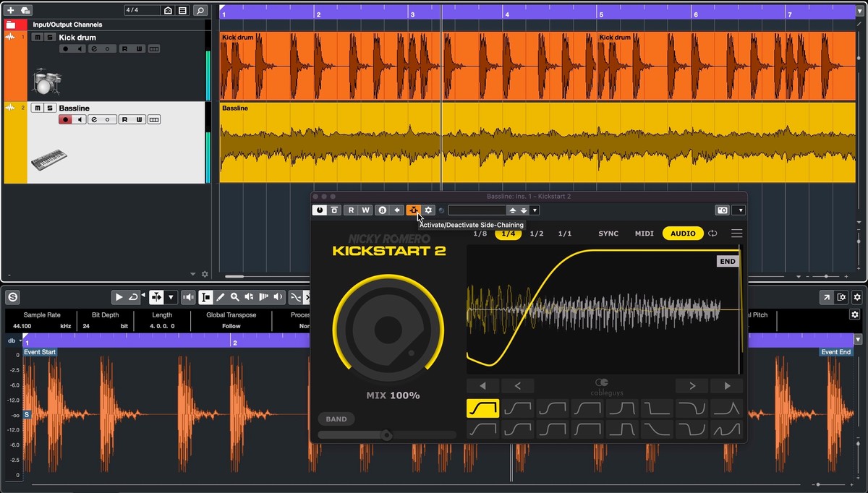868x493 pixels.
Task: Expand dropdown next to the camera icon
Action: [738, 210]
